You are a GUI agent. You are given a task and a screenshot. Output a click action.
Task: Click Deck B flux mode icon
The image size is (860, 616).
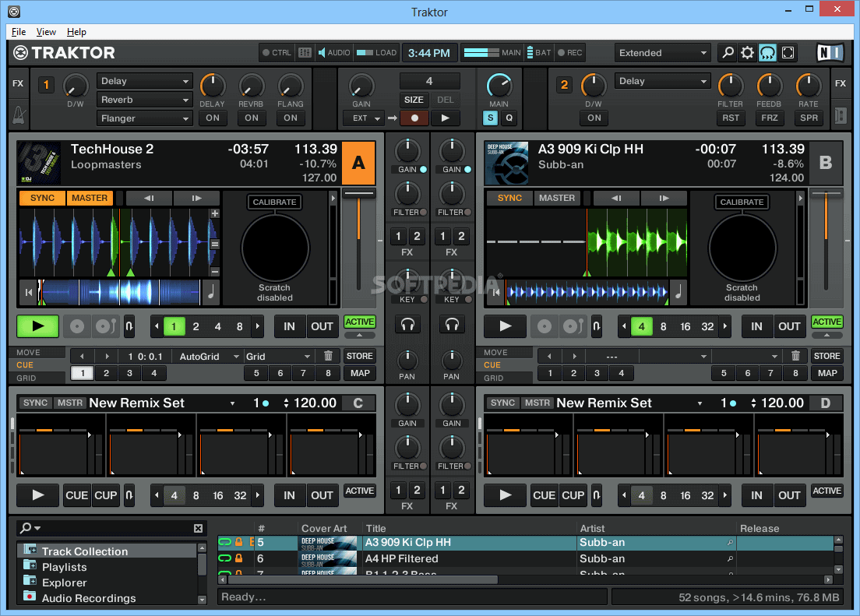pos(596,326)
